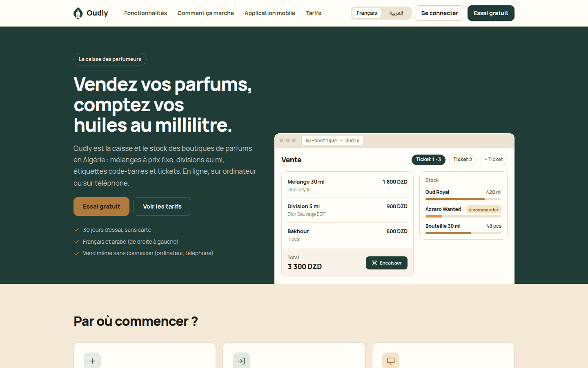This screenshot has width=588, height=368.
Task: Open the Fonctionnalités nav item
Action: (x=145, y=13)
